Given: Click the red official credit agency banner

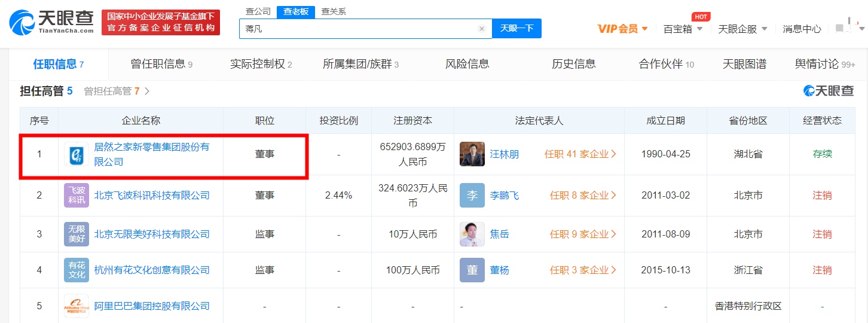Looking at the screenshot, I should point(161,22).
